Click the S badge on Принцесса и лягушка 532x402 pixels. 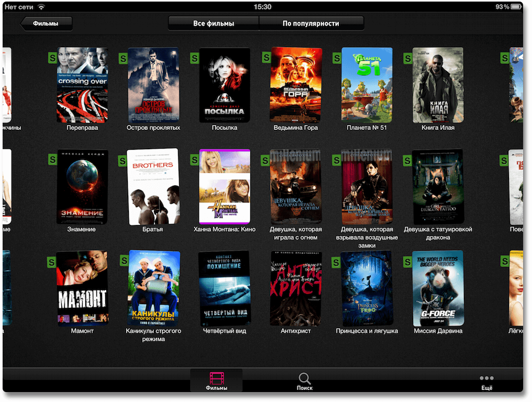pos(336,262)
